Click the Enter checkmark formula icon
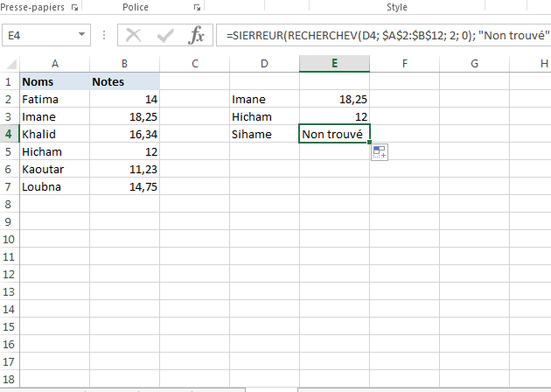Image resolution: width=551 pixels, height=392 pixels. coord(165,36)
